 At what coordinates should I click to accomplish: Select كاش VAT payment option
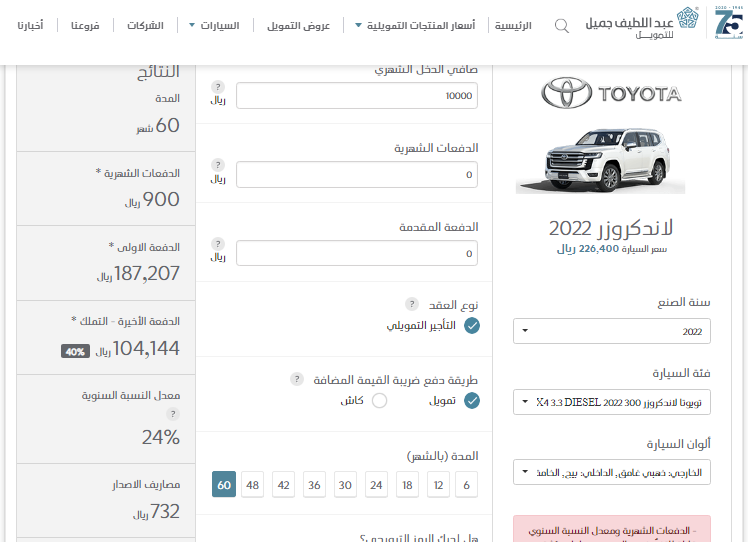point(379,401)
